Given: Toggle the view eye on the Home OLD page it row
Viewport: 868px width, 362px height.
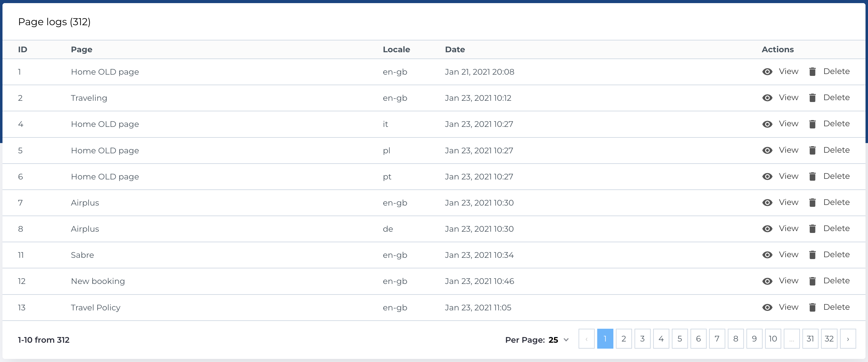Looking at the screenshot, I should 768,124.
